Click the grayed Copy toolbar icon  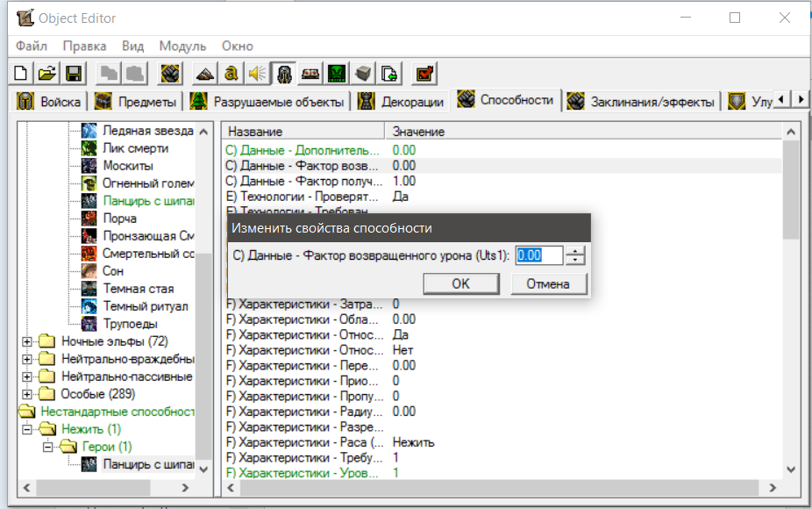109,73
